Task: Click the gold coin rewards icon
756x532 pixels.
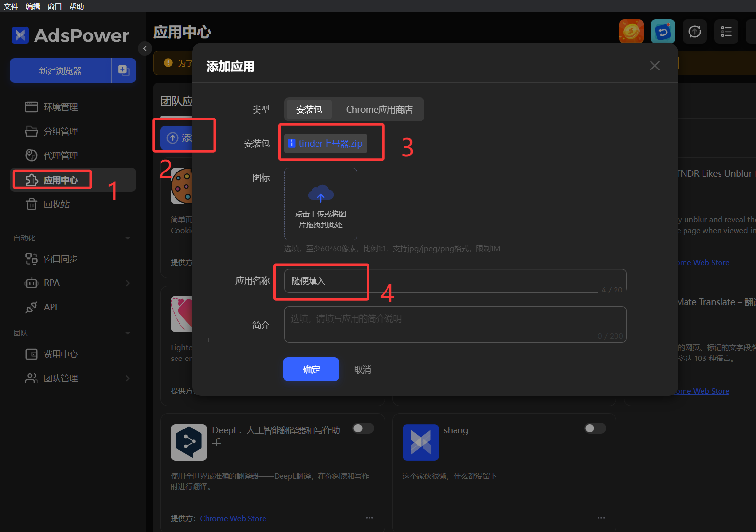Action: (631, 32)
